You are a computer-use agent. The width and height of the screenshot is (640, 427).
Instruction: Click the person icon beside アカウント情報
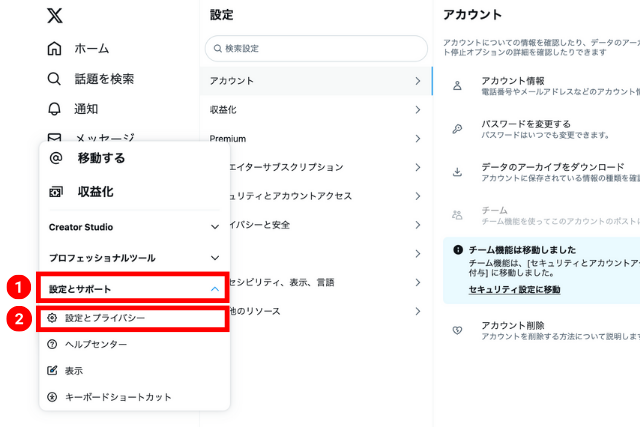[x=457, y=86]
